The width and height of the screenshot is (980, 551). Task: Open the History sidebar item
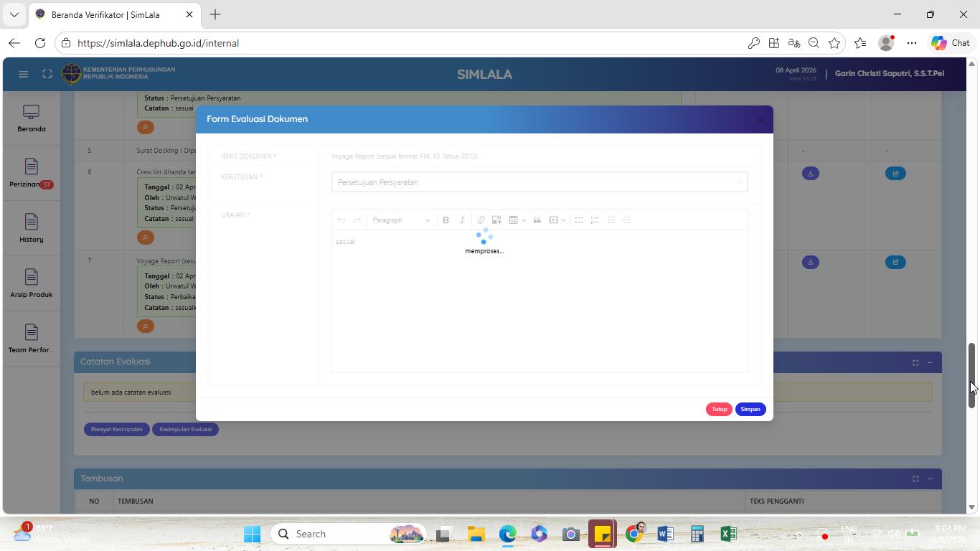point(31,229)
